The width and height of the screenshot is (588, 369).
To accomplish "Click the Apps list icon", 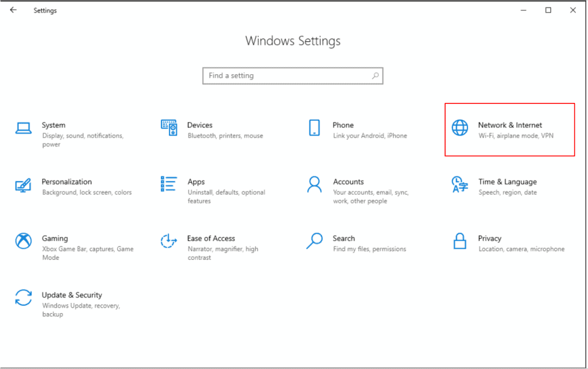I will tap(169, 184).
